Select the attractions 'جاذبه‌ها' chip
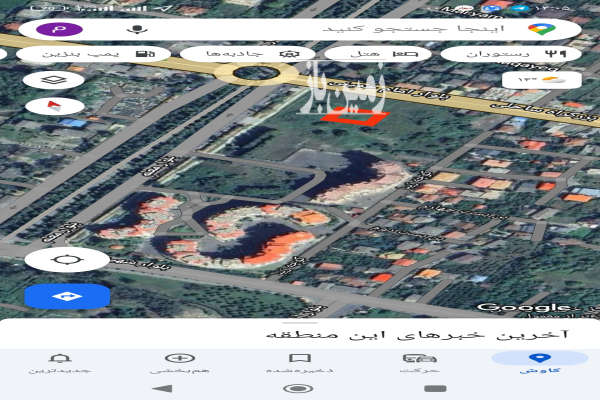The width and height of the screenshot is (600, 400). (247, 54)
